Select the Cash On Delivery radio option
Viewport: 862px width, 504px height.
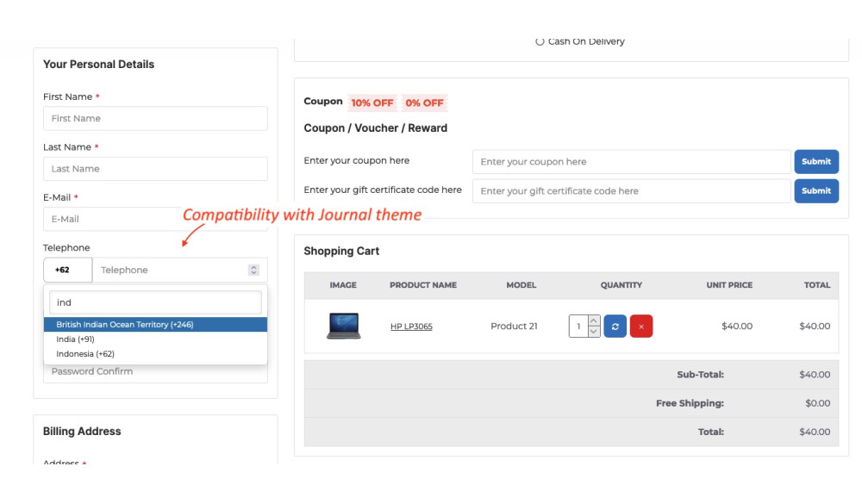(540, 41)
